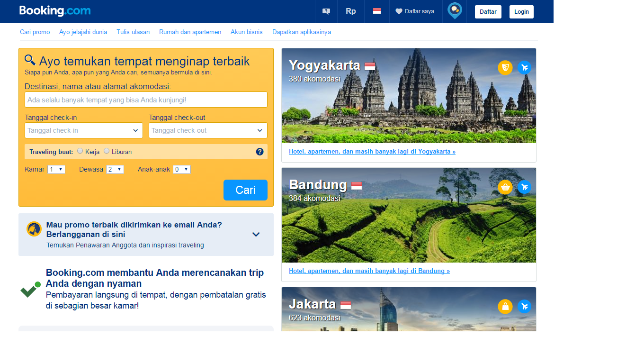The height and width of the screenshot is (364, 644).
Task: Open the Rp currency selector
Action: tap(350, 11)
